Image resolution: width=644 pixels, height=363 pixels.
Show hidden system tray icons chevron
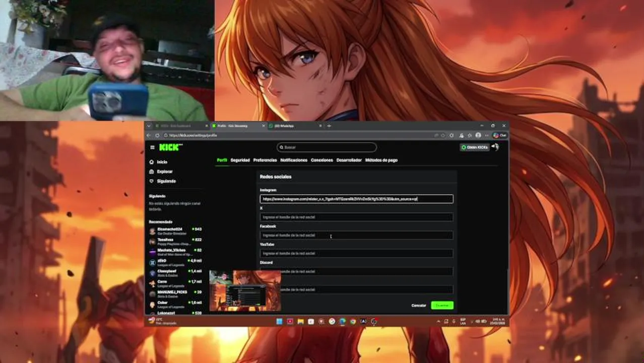coord(438,321)
